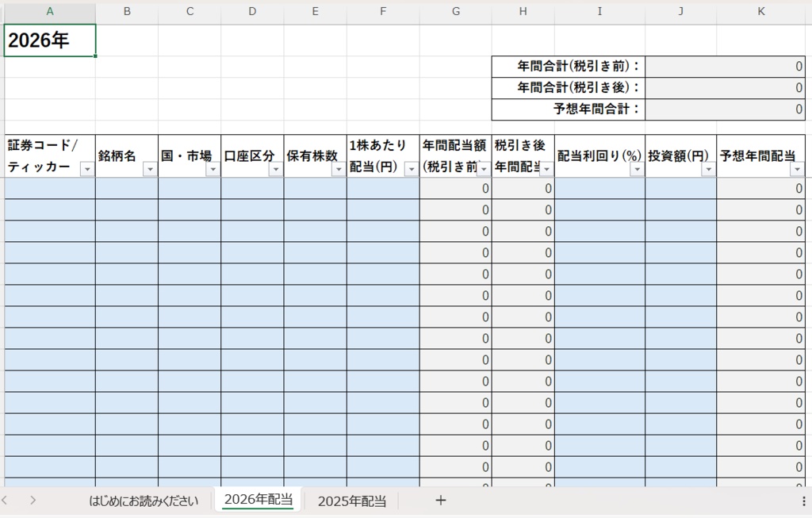Click the 口座区分 header cell text
The image size is (812, 518).
[x=249, y=156]
